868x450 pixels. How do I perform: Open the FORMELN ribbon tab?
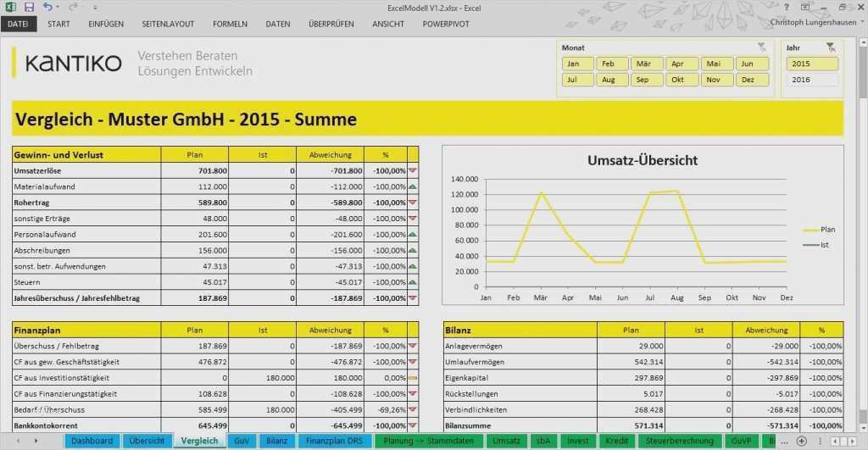230,24
